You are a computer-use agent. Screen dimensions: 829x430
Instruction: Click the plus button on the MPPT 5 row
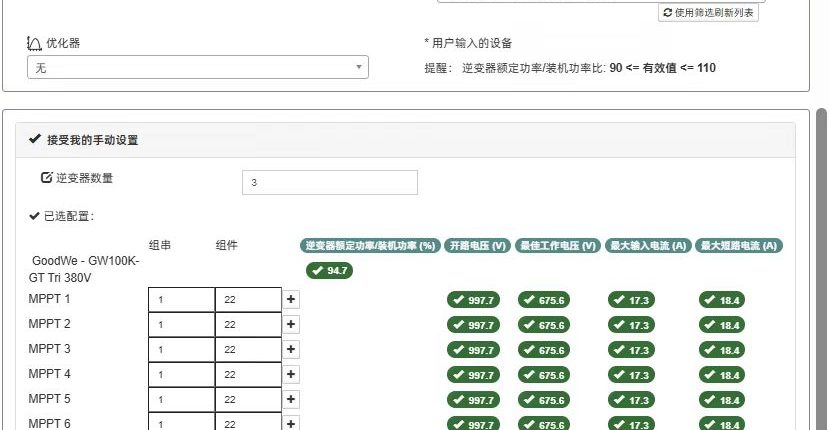point(291,399)
